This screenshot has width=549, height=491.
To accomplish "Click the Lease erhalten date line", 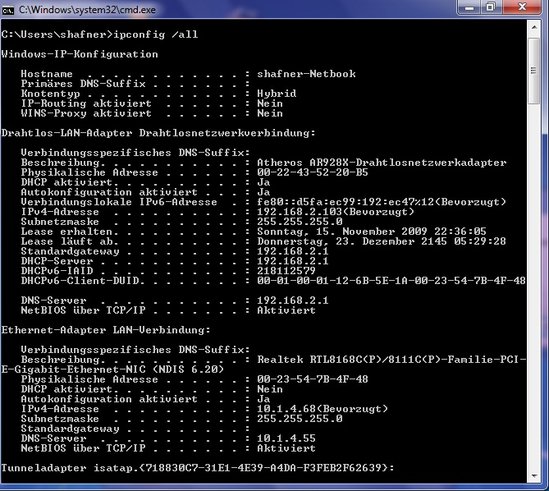I will [x=253, y=231].
